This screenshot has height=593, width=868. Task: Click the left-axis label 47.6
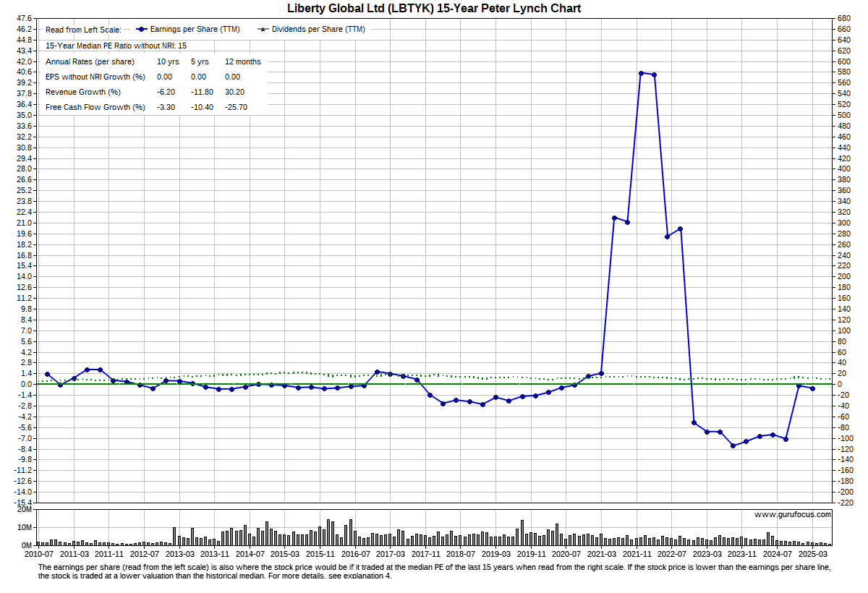click(x=23, y=18)
